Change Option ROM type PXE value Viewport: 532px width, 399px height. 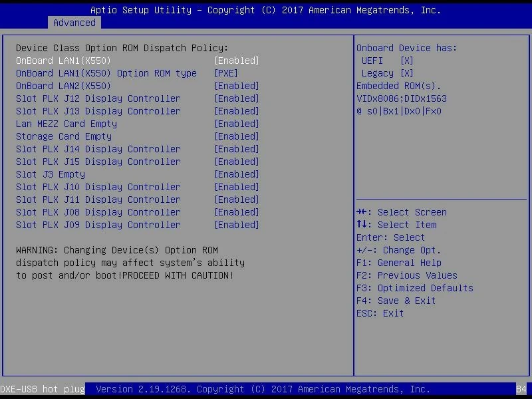point(225,73)
